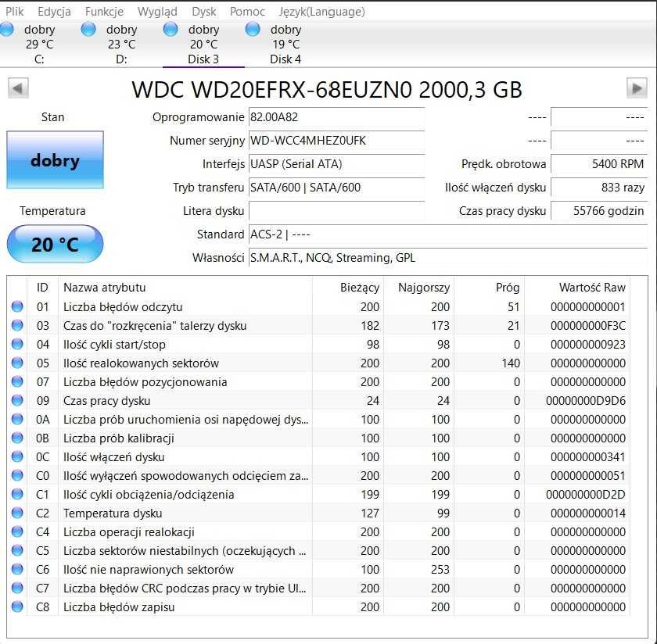Click the Własności field with S.M.A.R.T.

click(448, 258)
